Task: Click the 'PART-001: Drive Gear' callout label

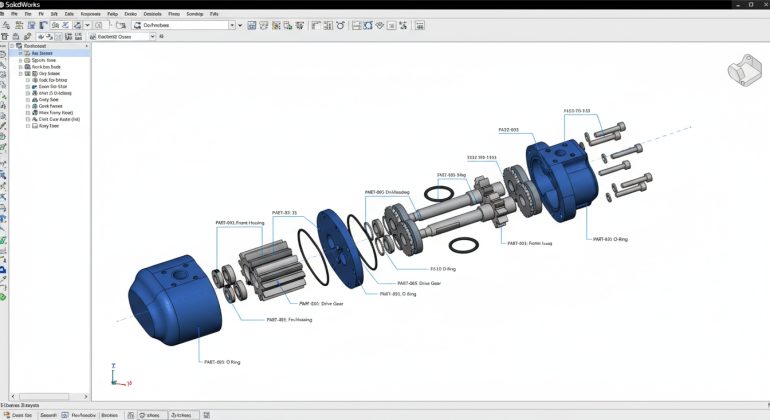Action: 319,302
